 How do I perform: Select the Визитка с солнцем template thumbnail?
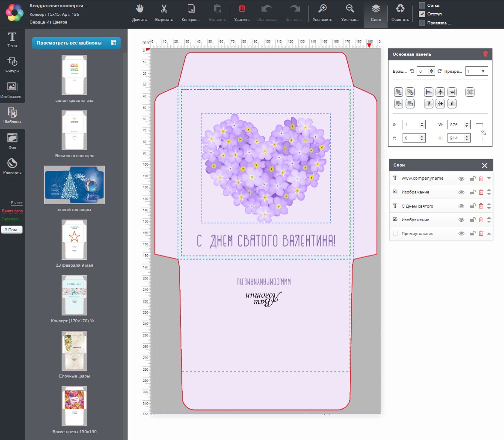coord(74,130)
